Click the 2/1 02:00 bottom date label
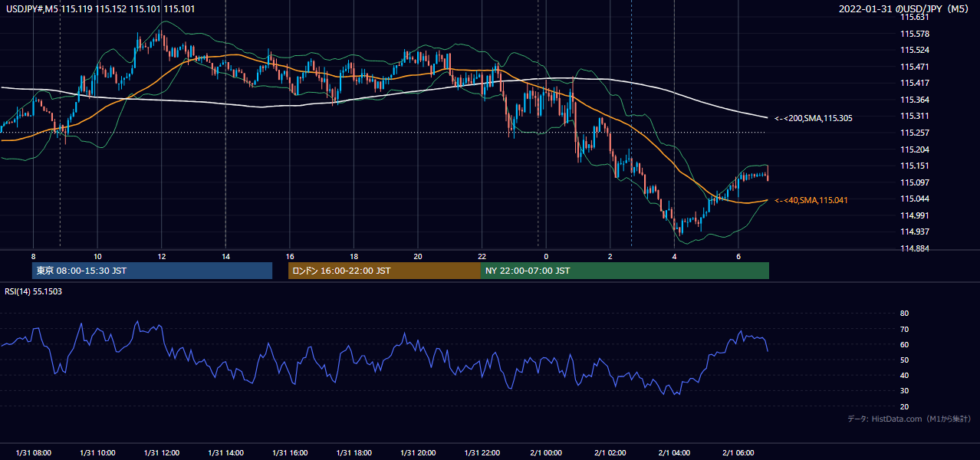Image resolution: width=980 pixels, height=460 pixels. [x=610, y=453]
